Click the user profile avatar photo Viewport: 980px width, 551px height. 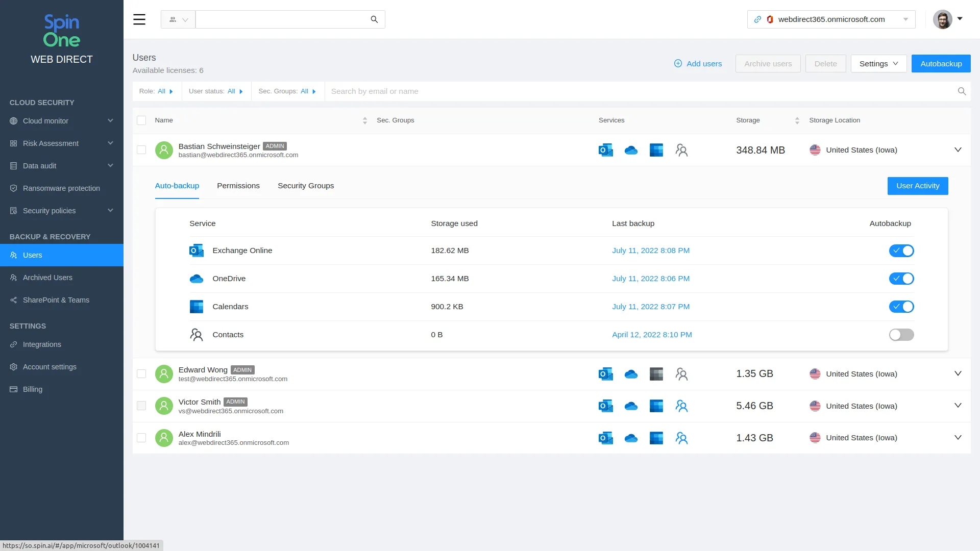942,19
